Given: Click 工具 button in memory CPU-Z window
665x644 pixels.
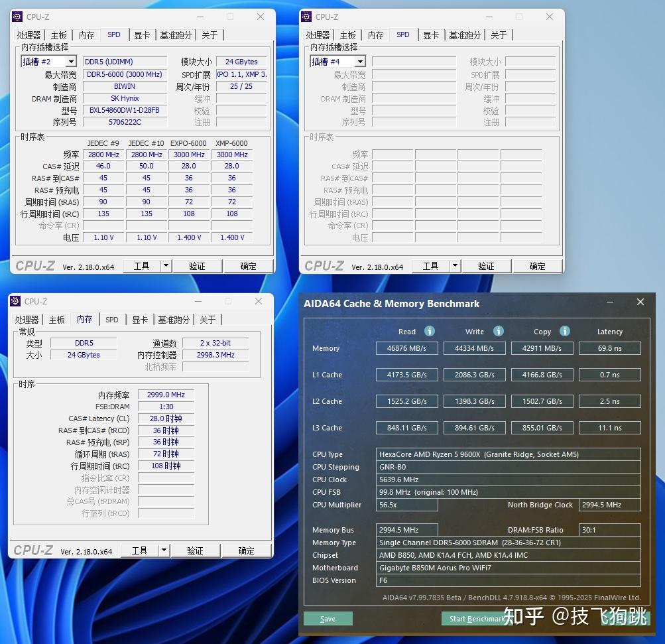Looking at the screenshot, I should (139, 550).
